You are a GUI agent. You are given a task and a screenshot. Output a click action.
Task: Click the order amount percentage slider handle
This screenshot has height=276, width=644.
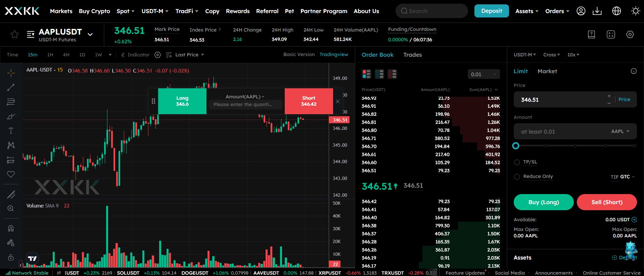click(516, 146)
